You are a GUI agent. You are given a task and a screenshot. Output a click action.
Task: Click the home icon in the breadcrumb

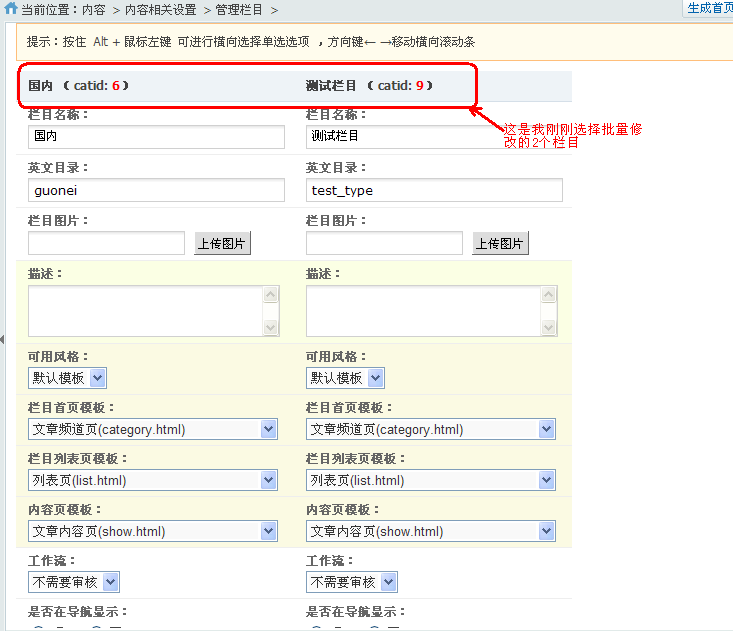tap(11, 10)
